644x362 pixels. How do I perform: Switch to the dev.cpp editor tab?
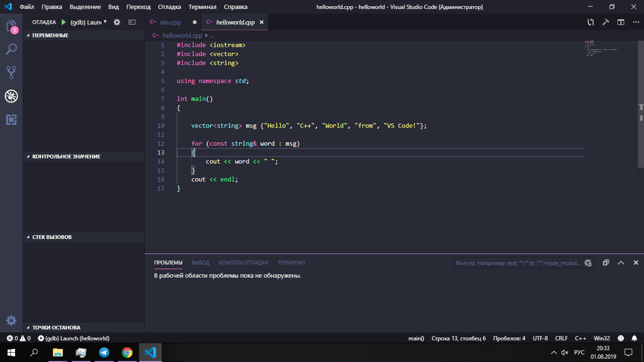(173, 22)
